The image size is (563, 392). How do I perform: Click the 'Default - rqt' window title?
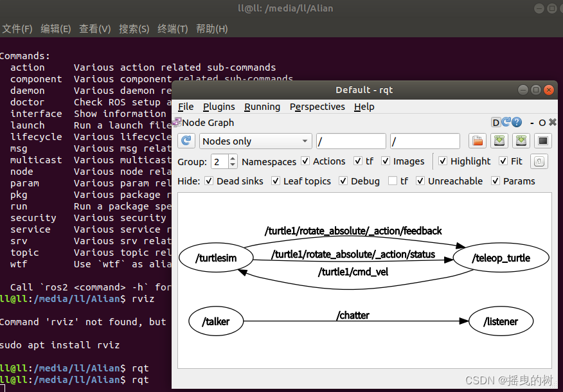(364, 90)
